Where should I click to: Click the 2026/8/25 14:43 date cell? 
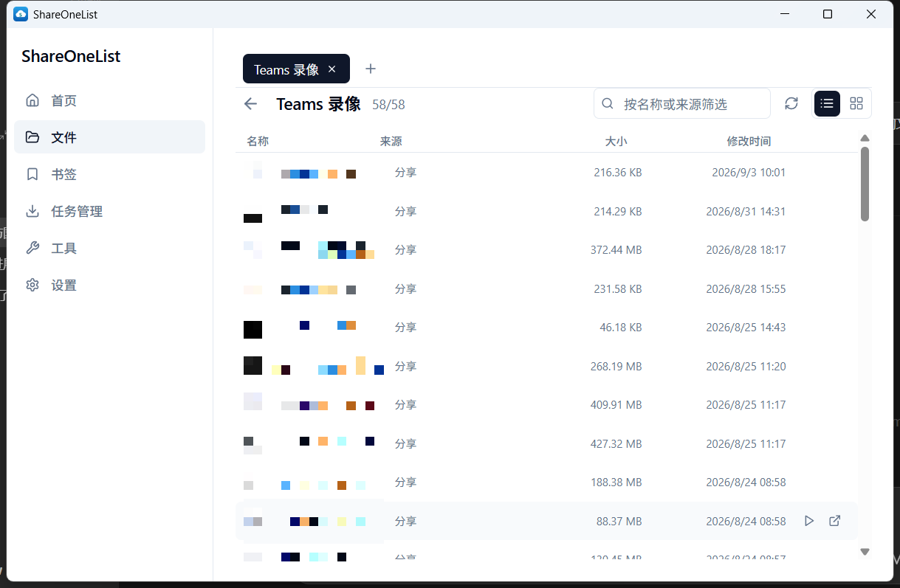(x=746, y=328)
